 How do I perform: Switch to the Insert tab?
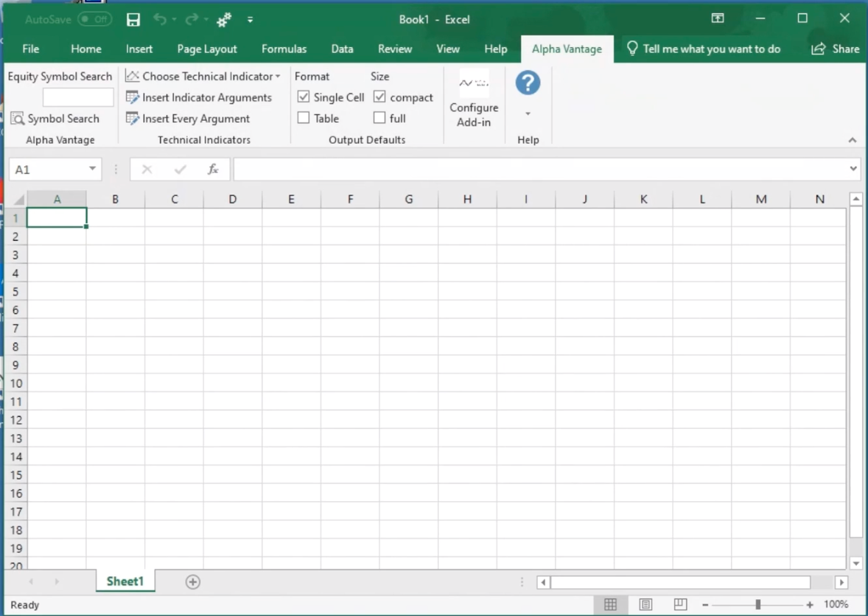point(139,49)
